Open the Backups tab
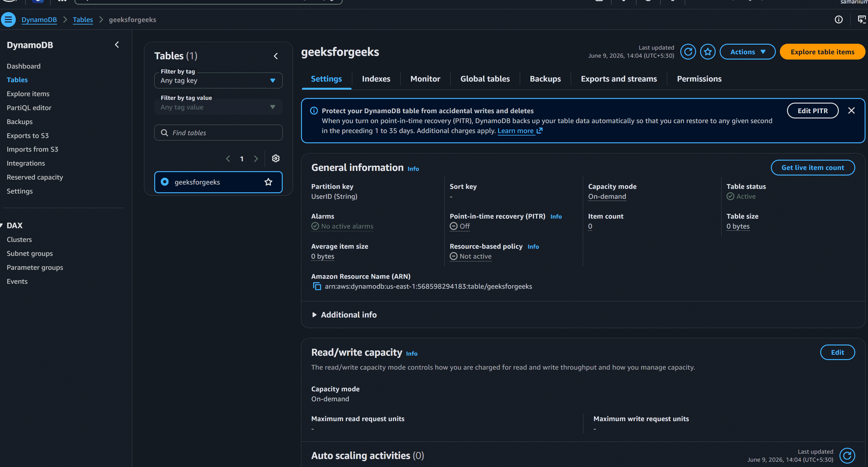Screen dimensions: 868x467 (x=545, y=79)
